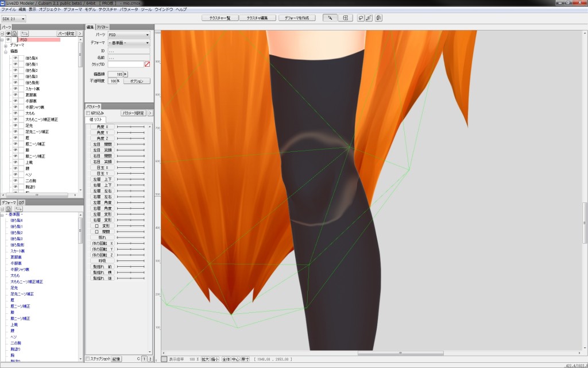Select the 値 リスト tab
The height and width of the screenshot is (368, 588).
96,120
